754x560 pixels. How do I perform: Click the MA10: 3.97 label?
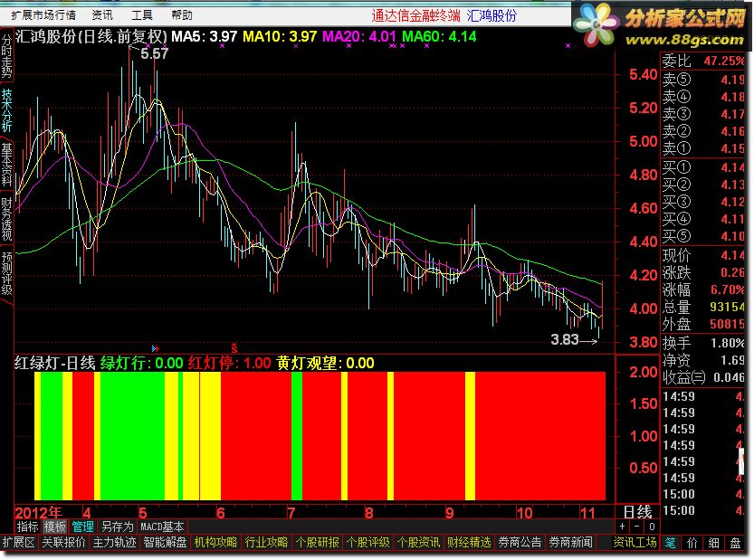tap(280, 36)
